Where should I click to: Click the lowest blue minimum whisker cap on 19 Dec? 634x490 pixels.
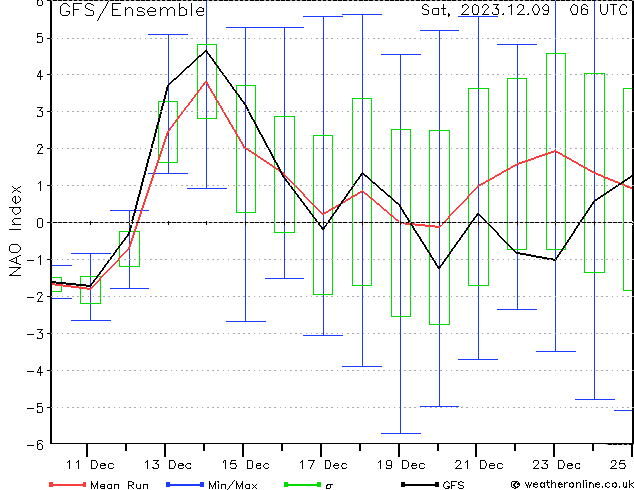click(x=401, y=433)
